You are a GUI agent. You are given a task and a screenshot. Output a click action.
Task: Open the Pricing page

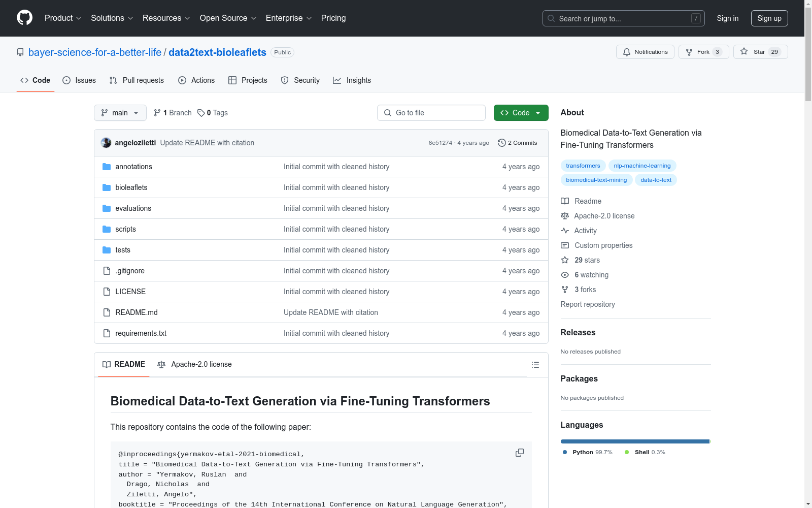click(333, 18)
